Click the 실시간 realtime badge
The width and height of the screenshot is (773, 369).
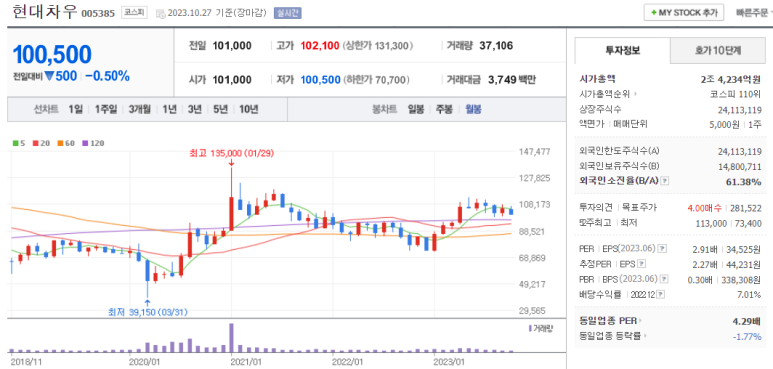[287, 13]
